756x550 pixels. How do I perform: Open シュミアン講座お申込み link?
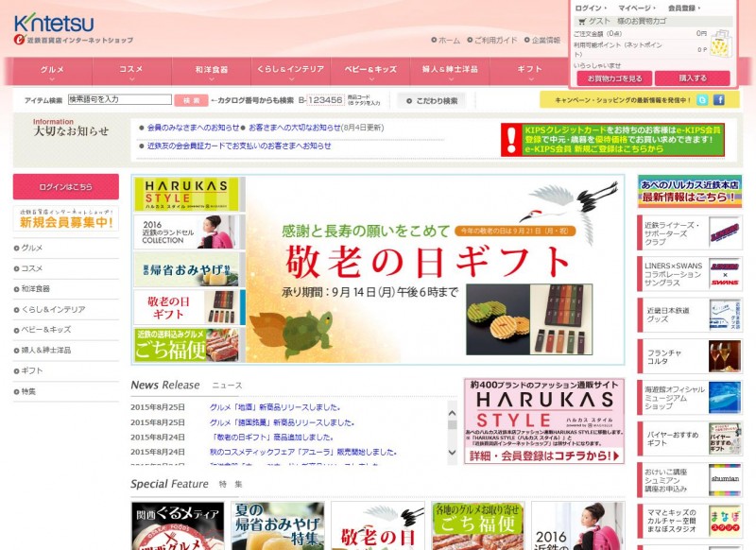(690, 480)
